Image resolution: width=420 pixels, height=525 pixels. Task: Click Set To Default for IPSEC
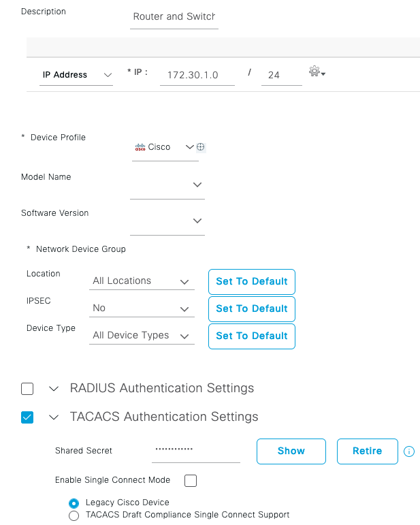[x=251, y=308]
